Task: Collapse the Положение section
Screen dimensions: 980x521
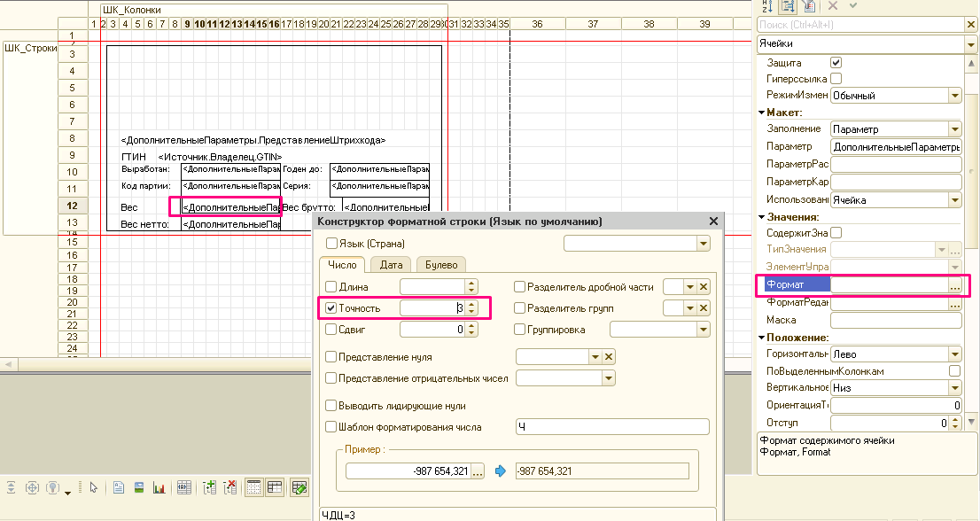Action: (x=762, y=338)
